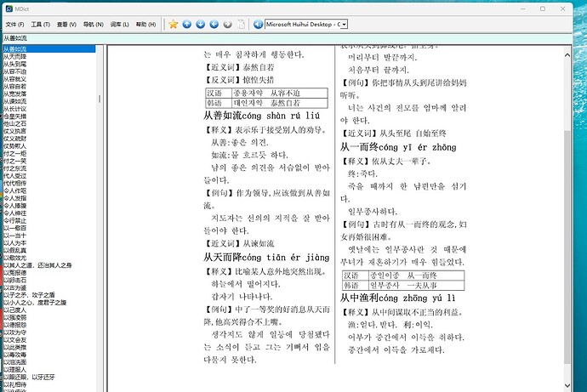Click the content pane scroll-up arrow

point(567,55)
